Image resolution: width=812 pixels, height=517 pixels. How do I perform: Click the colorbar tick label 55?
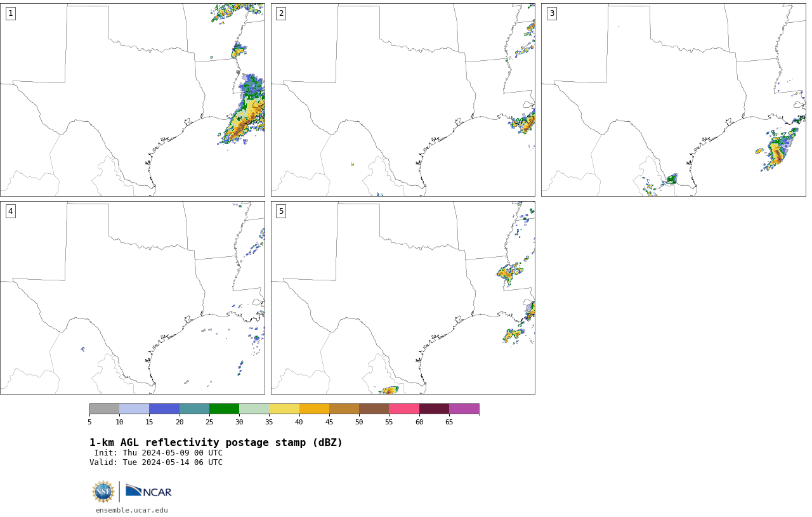[x=389, y=422]
